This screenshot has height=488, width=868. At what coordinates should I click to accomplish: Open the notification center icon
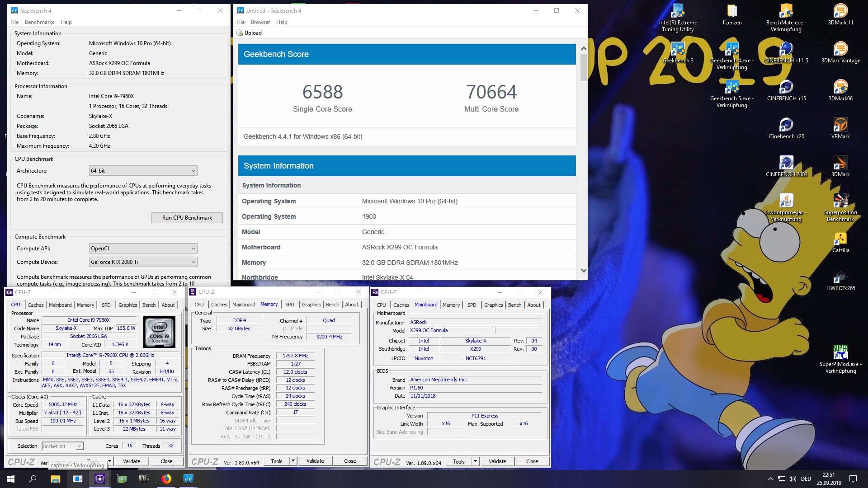click(x=853, y=479)
